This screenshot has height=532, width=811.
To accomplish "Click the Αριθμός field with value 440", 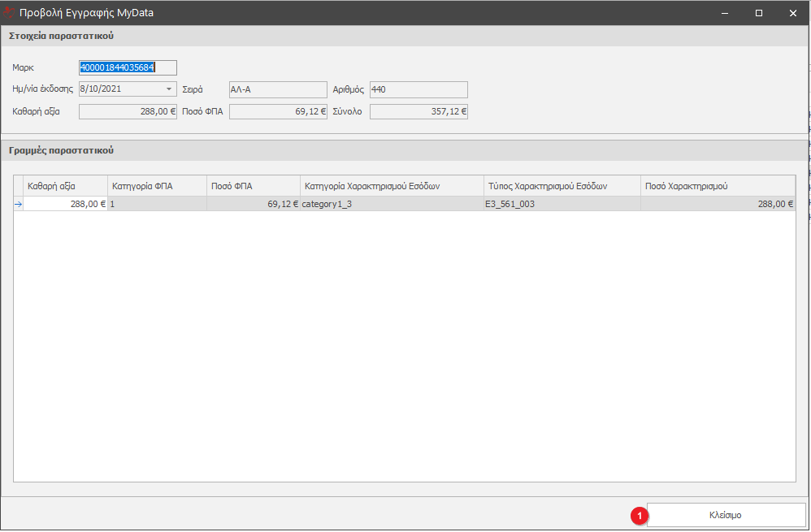I will pyautogui.click(x=419, y=89).
